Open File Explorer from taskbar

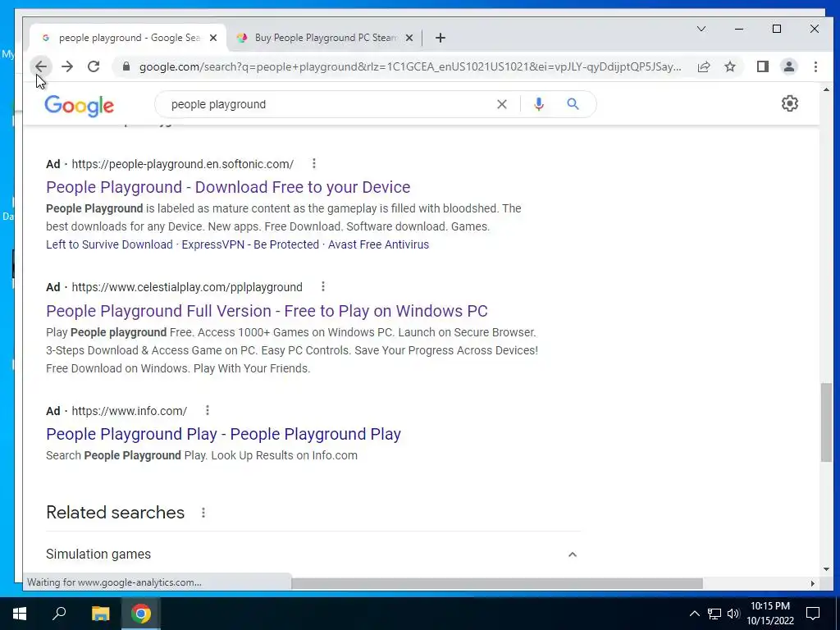100,614
